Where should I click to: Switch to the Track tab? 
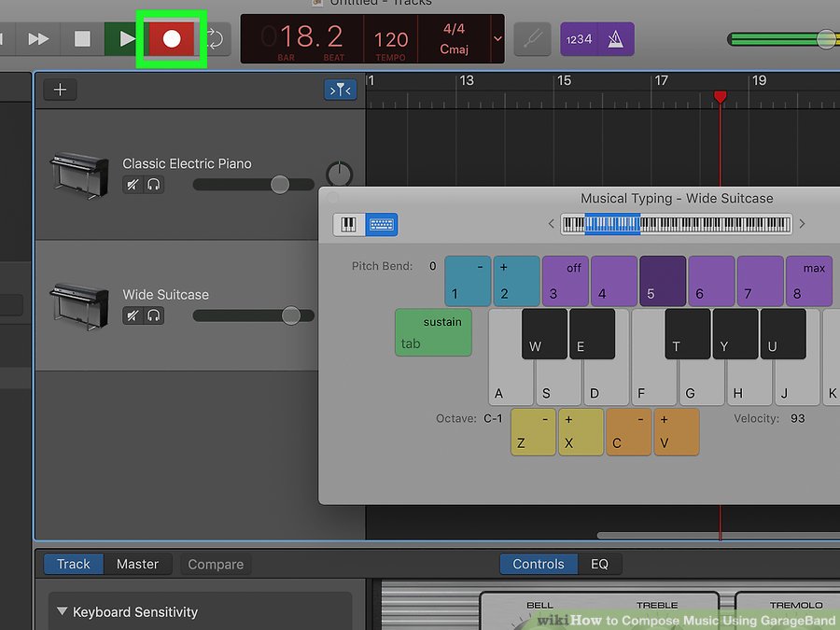[x=74, y=564]
